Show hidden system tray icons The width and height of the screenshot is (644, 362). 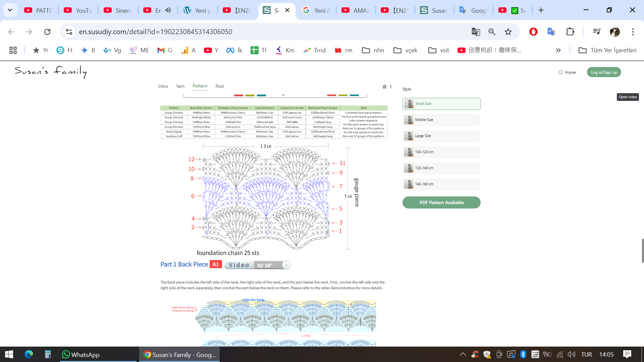coord(463,355)
